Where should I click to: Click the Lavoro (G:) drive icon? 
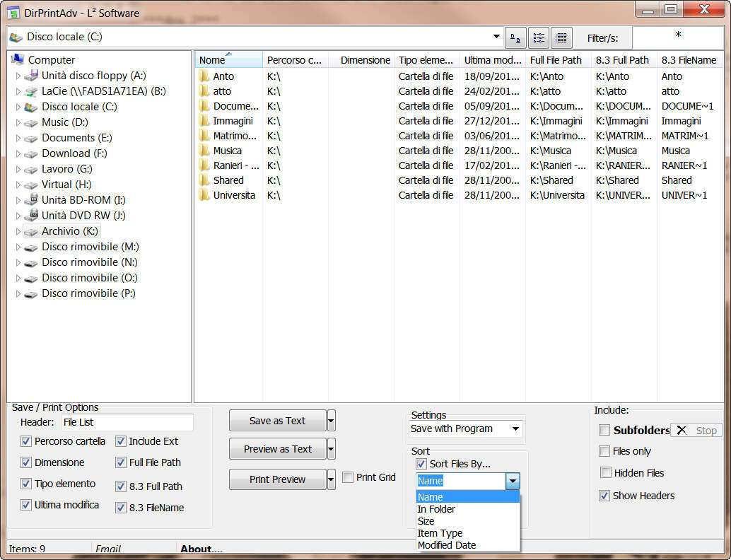coord(31,170)
